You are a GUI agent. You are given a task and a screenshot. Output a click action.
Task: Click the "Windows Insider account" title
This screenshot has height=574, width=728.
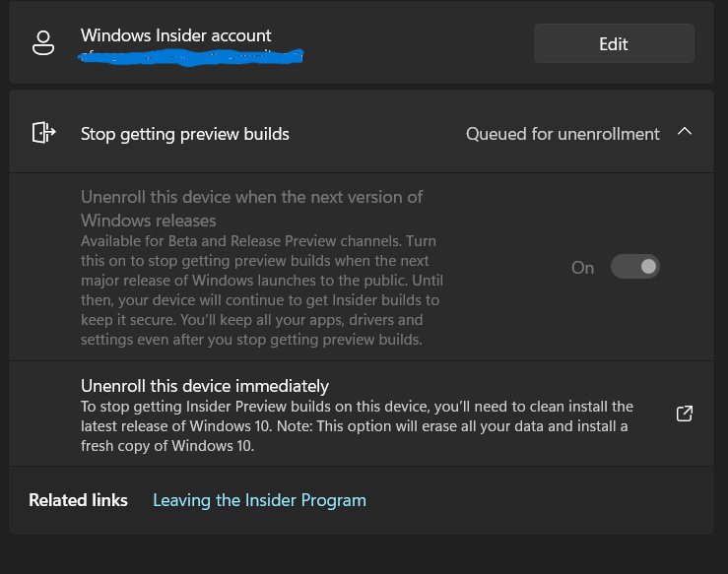pyautogui.click(x=176, y=35)
